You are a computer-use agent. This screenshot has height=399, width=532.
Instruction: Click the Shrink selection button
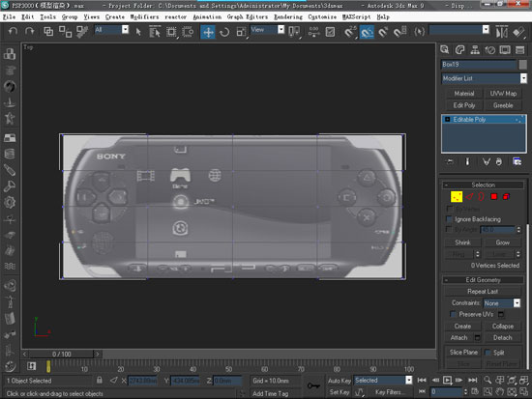(462, 242)
